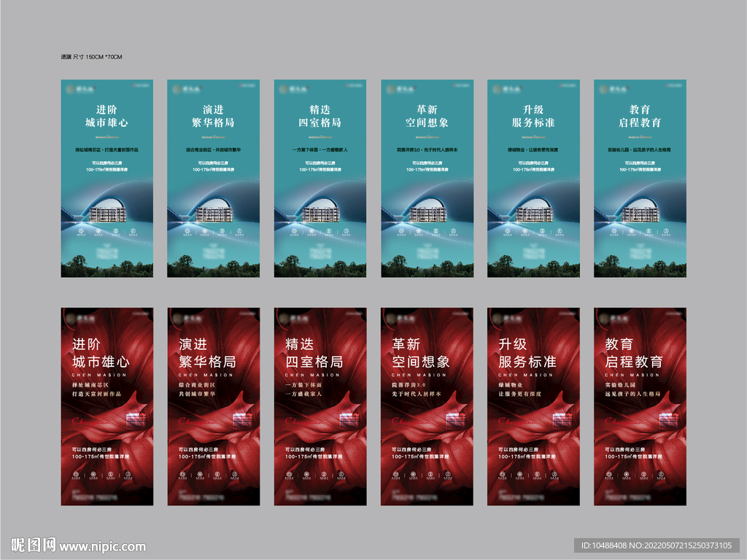Viewport: 747px width, 560px height.
Task: Click the ID:10488408 image number label
Action: [x=657, y=545]
